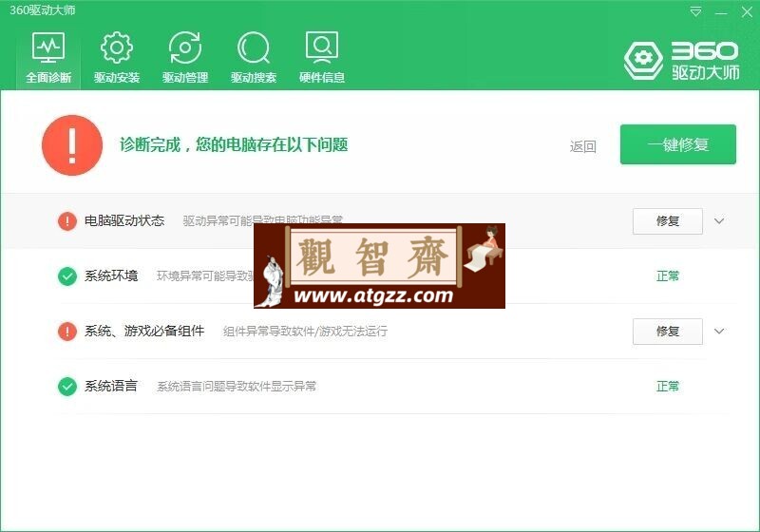Click 正常 status in 系统语言 row
Screen dimensions: 760x532
(668, 386)
